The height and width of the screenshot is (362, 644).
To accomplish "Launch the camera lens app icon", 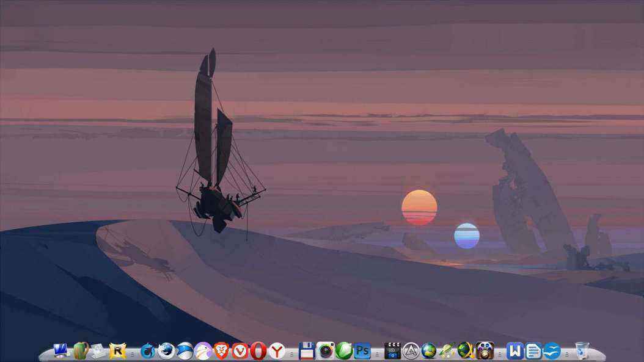I will (325, 351).
